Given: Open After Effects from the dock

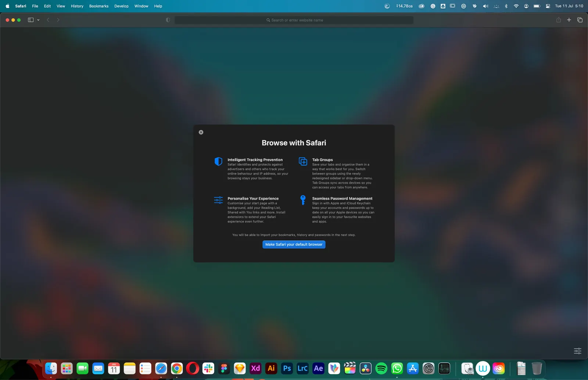Looking at the screenshot, I should (319, 368).
